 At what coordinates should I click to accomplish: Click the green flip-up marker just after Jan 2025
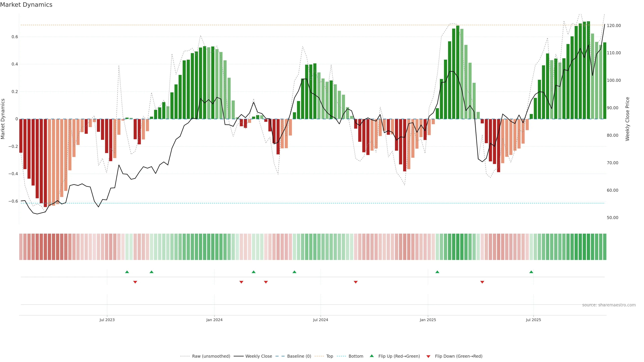[x=437, y=272]
